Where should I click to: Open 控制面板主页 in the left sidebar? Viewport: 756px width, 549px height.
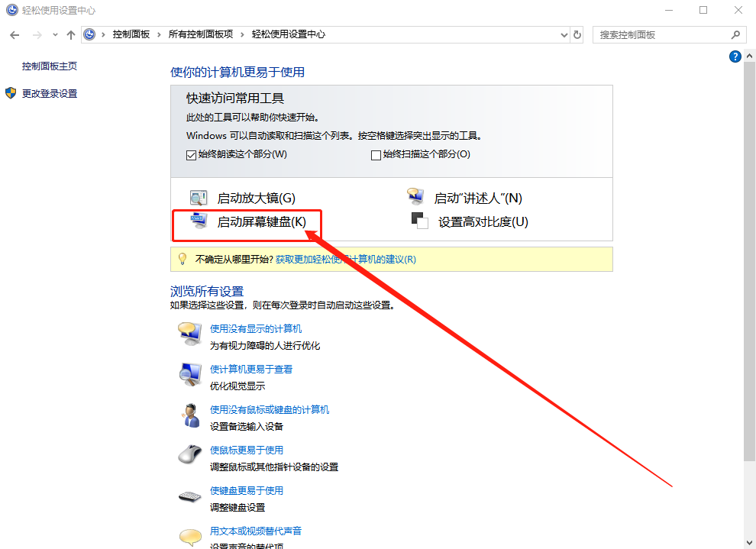coord(50,66)
